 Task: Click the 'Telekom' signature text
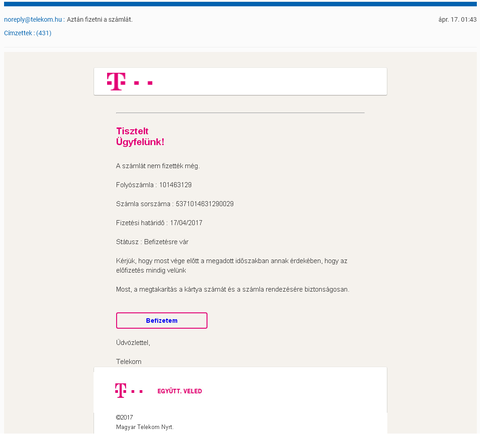129,362
